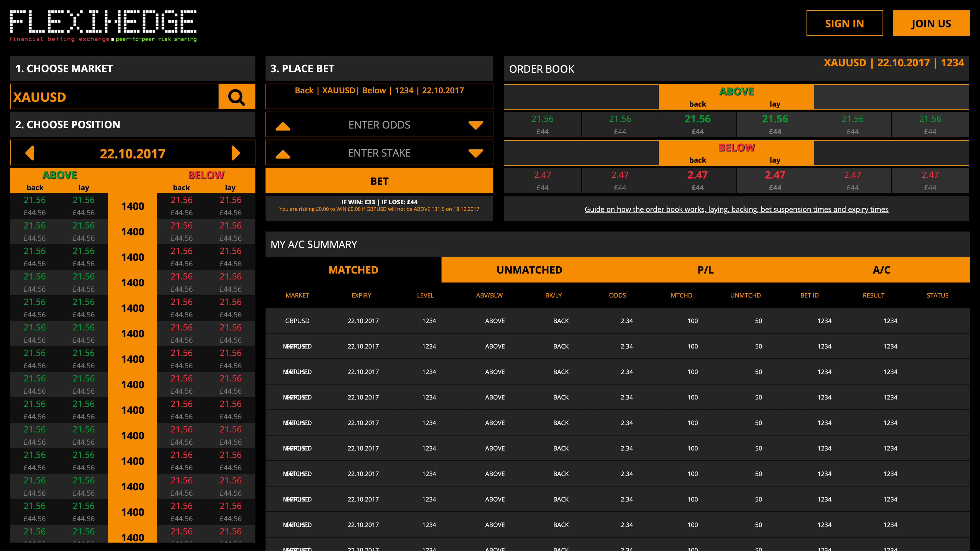Select the MATCHED tab
The width and height of the screenshot is (980, 551).
click(x=353, y=270)
